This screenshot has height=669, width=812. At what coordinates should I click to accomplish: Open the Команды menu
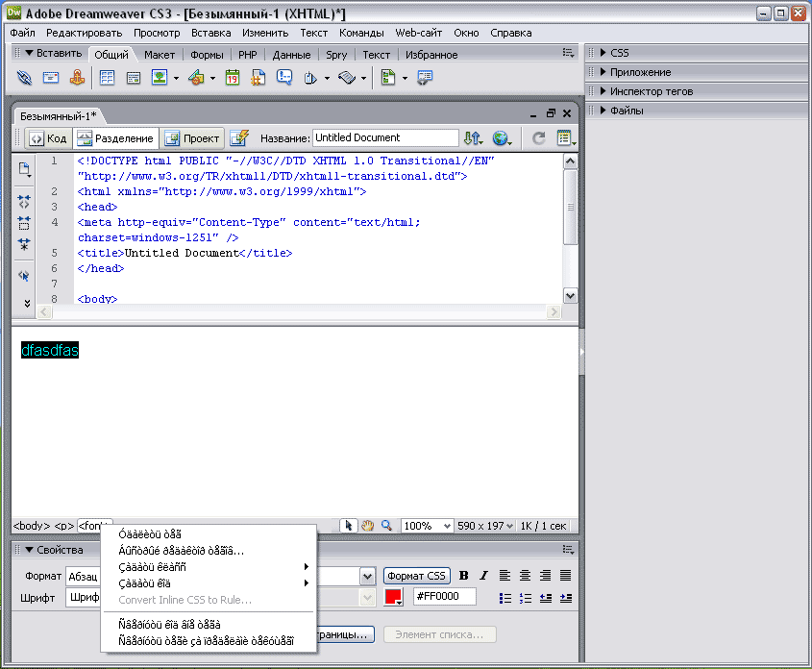tap(361, 33)
